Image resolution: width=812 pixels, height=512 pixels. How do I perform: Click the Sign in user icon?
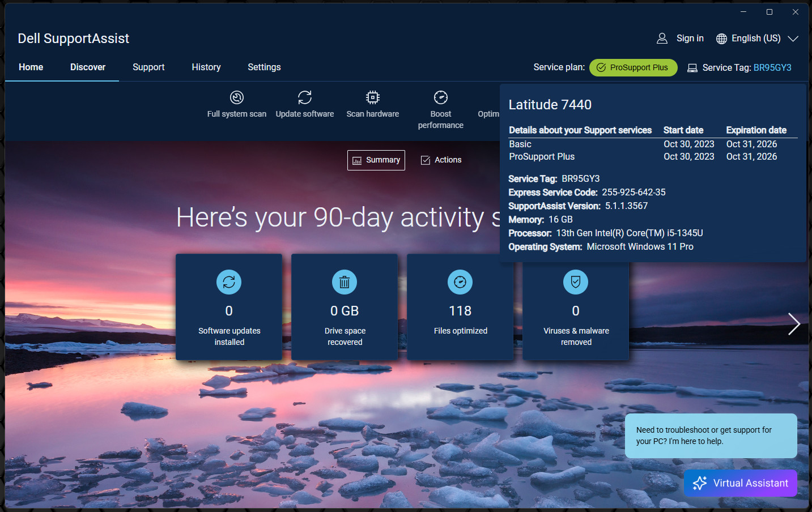[x=662, y=39]
